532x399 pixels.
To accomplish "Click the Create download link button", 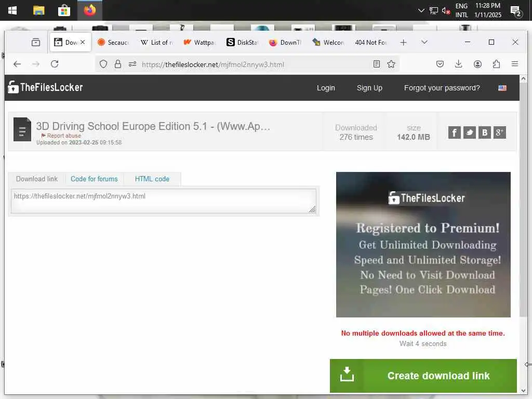I will pos(423,376).
